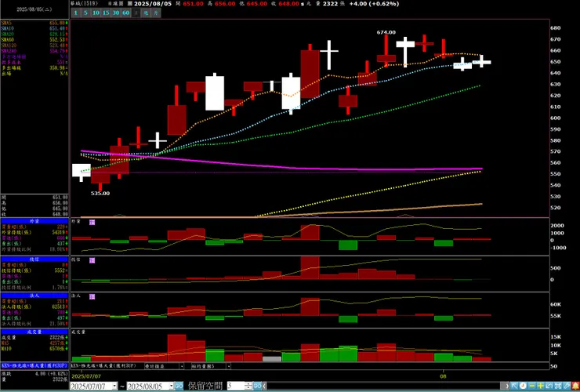The width and height of the screenshot is (580, 392).
Task: Select the 法人 panel header
Action: tap(34, 296)
